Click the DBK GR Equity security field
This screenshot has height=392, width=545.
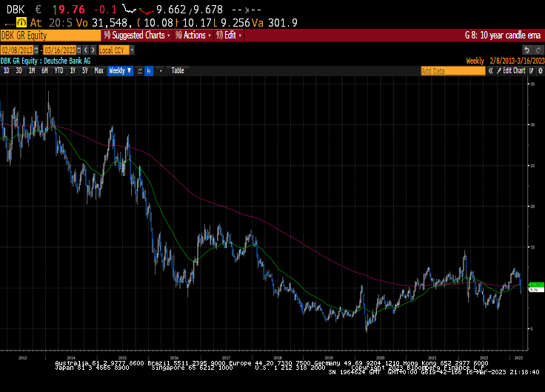click(x=51, y=36)
